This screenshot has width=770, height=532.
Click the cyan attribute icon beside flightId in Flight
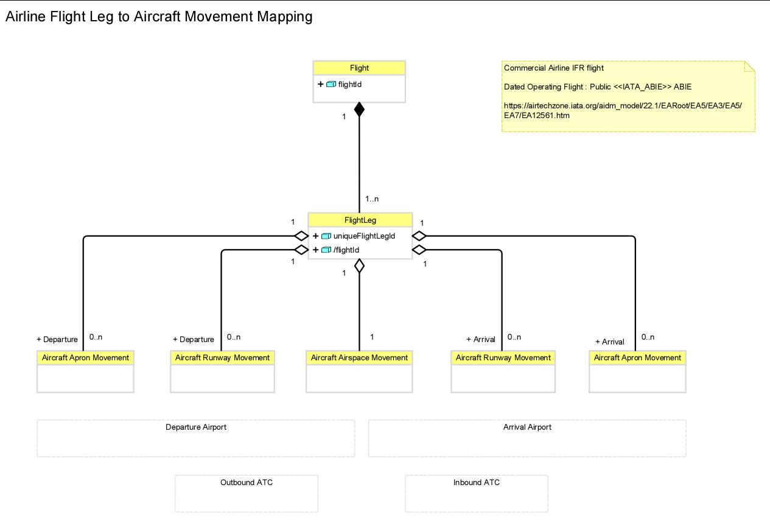click(331, 85)
